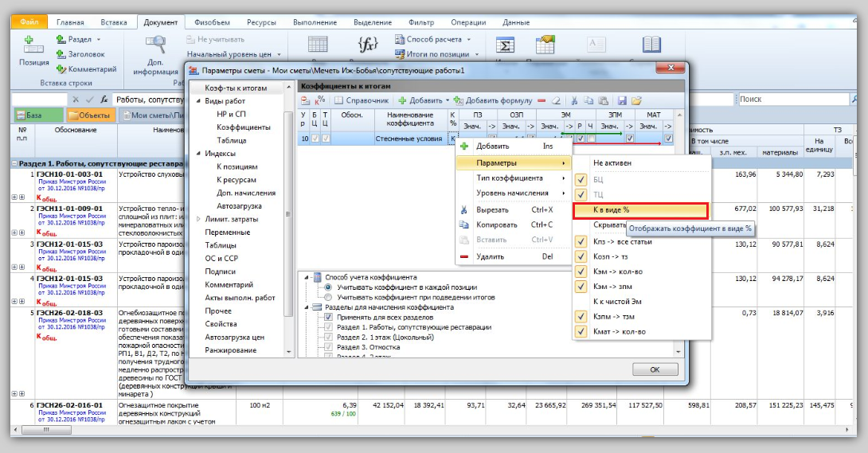Screen dimensions: 868x453
Task: Click the Заголовок insert row icon
Action: (61, 54)
